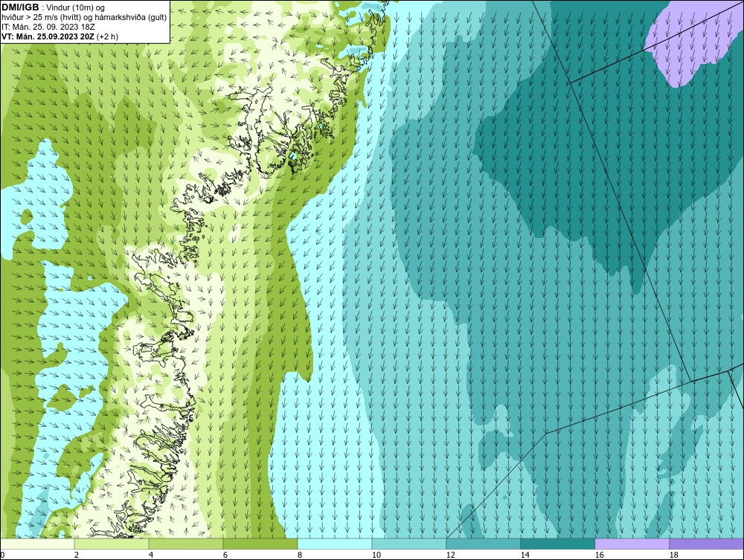Viewport: 744px width, 560px height.
Task: Click the legend value label 4
Action: pos(151,555)
